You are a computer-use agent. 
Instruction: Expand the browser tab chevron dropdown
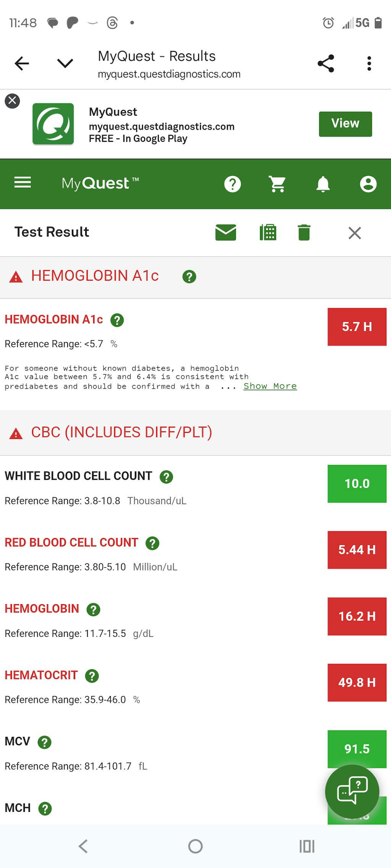[x=65, y=63]
